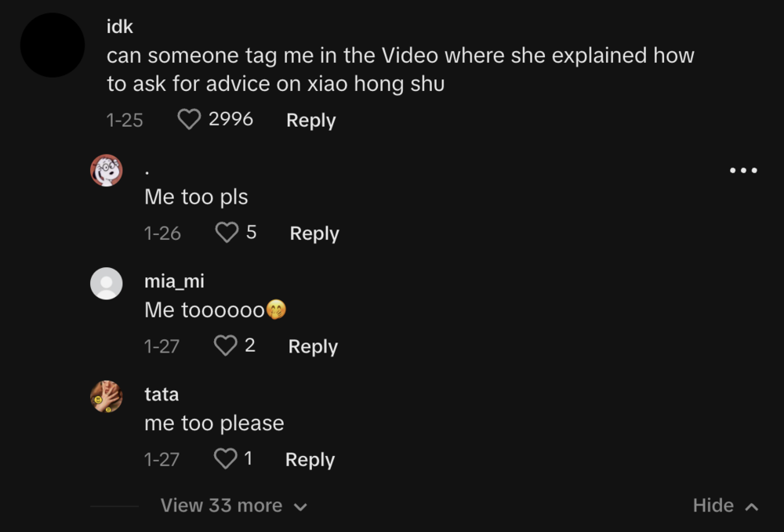This screenshot has width=784, height=532.
Task: Expand replies with View 33 more
Action: [x=234, y=505]
